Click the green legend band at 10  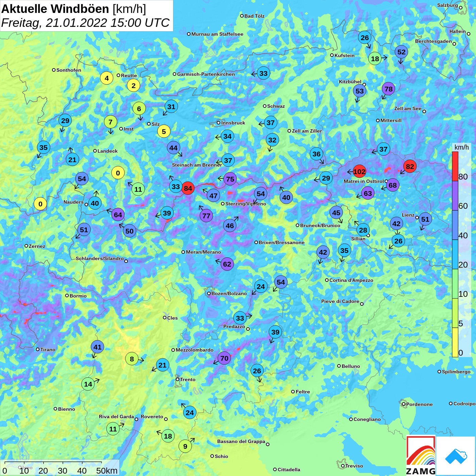point(455,284)
